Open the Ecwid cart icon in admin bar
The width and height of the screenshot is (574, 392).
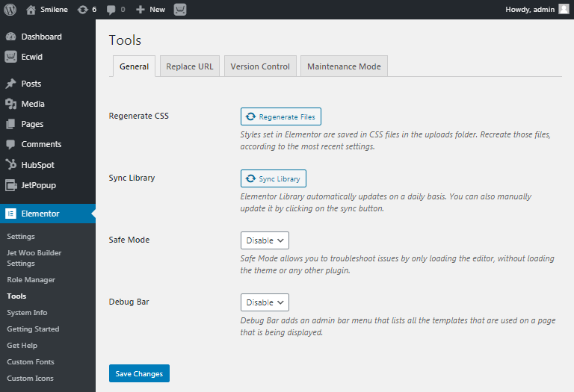[x=179, y=10]
